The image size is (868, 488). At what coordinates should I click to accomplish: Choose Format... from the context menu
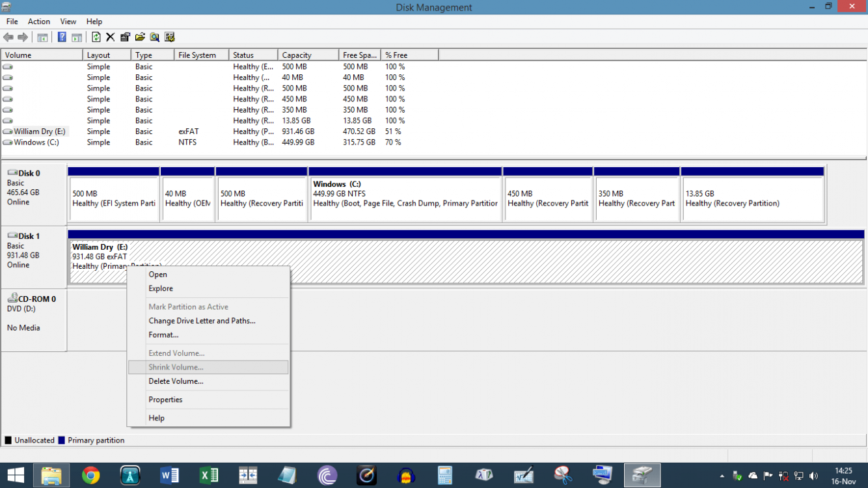point(163,334)
